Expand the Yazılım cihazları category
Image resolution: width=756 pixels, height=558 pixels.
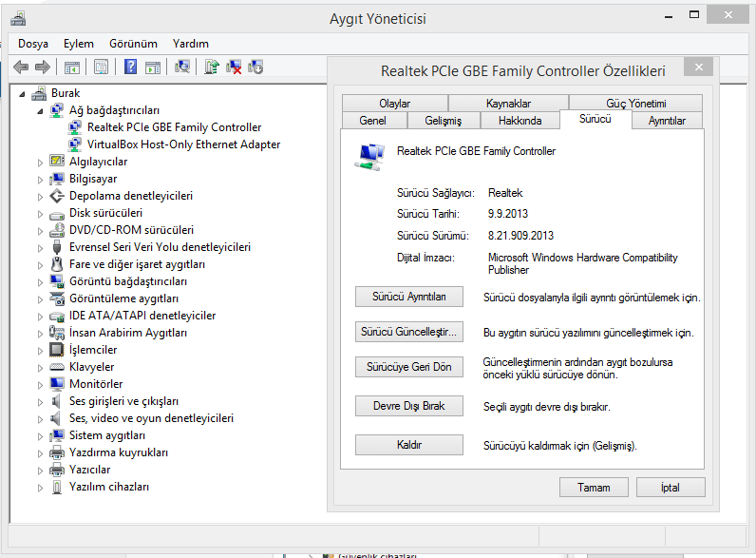(40, 488)
